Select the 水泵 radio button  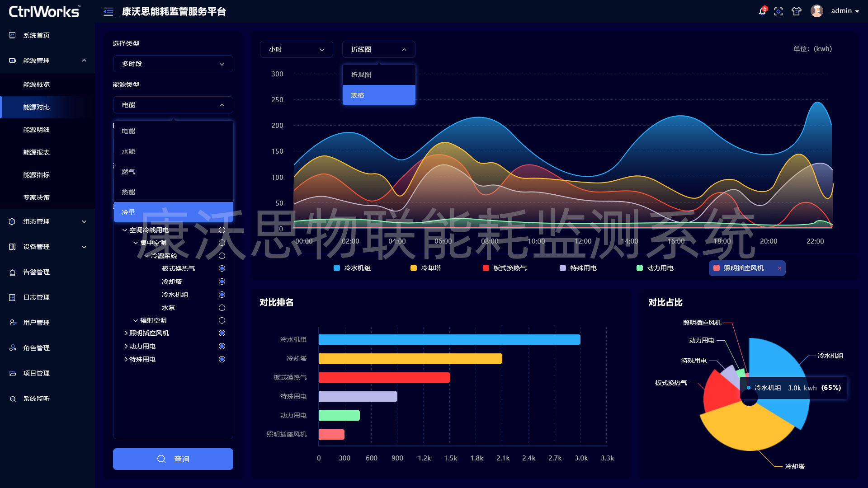pos(222,308)
